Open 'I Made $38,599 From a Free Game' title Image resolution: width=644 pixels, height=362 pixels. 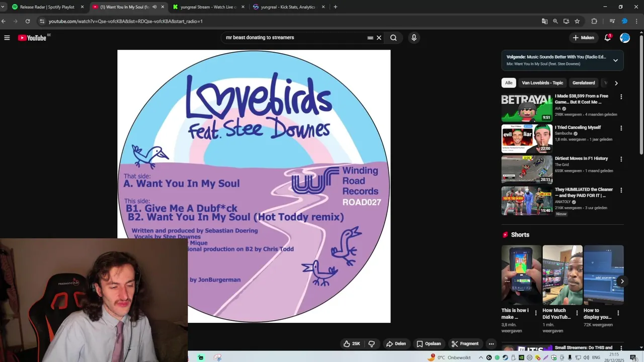pyautogui.click(x=581, y=99)
